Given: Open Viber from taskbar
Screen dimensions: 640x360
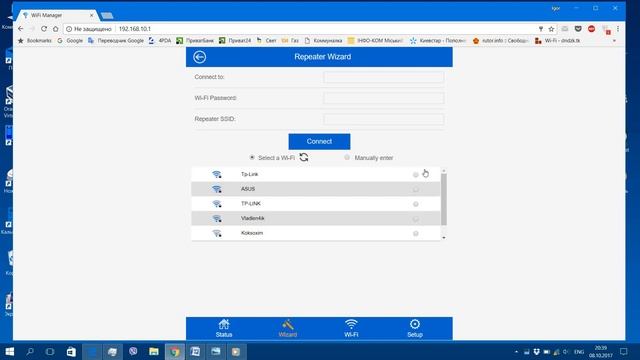Looking at the screenshot, I should coord(133,351).
